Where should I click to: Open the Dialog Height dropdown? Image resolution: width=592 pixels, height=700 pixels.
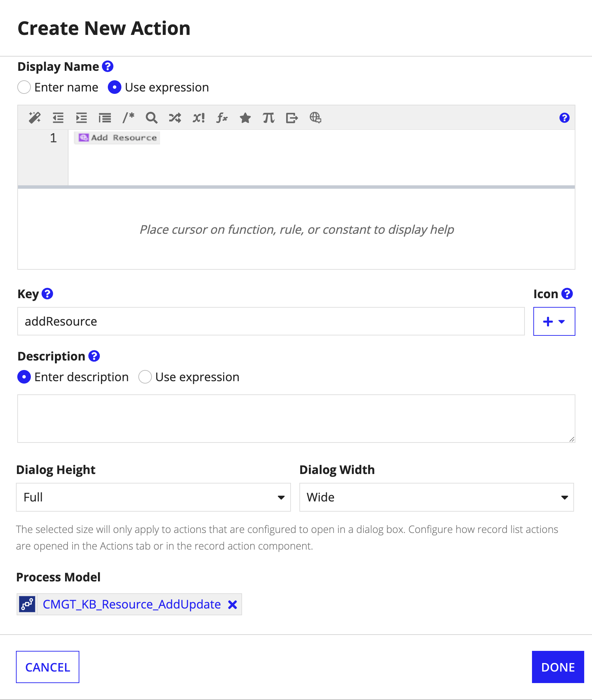point(153,497)
